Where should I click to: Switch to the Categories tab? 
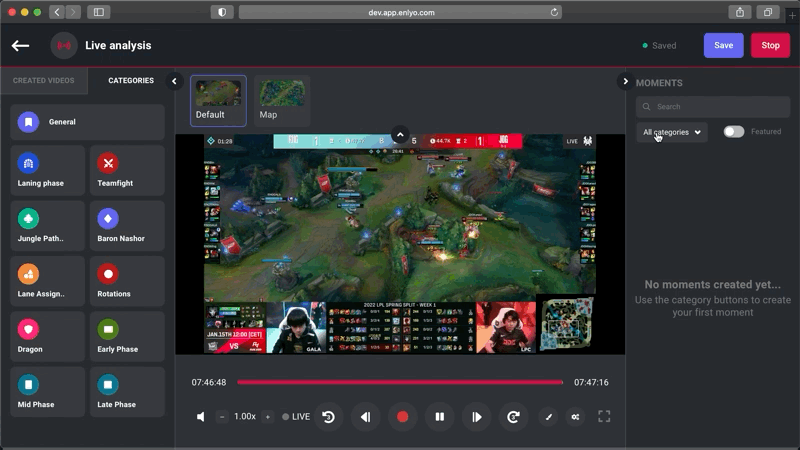tap(131, 81)
